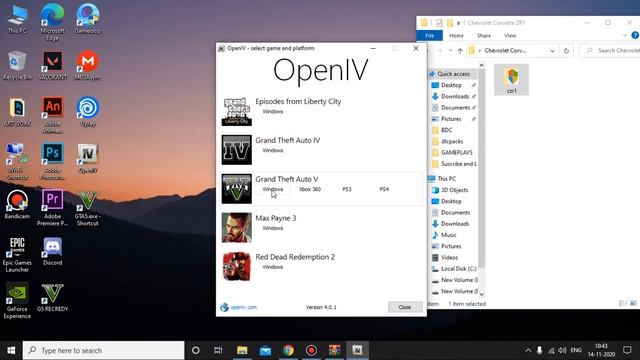The width and height of the screenshot is (640, 360).
Task: Launch Epic Games Launcher desktop shortcut
Action: [x=17, y=254]
